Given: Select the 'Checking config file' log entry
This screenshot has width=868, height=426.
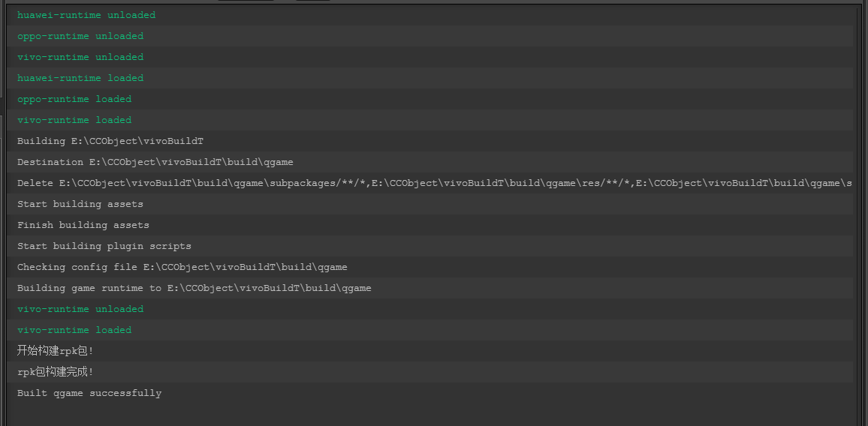Looking at the screenshot, I should click(x=182, y=267).
